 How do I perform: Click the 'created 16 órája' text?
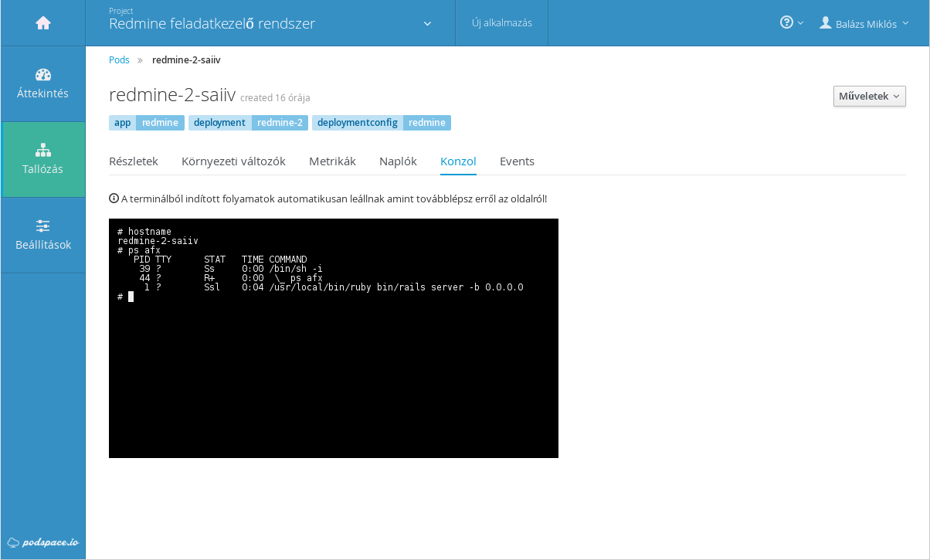point(275,98)
